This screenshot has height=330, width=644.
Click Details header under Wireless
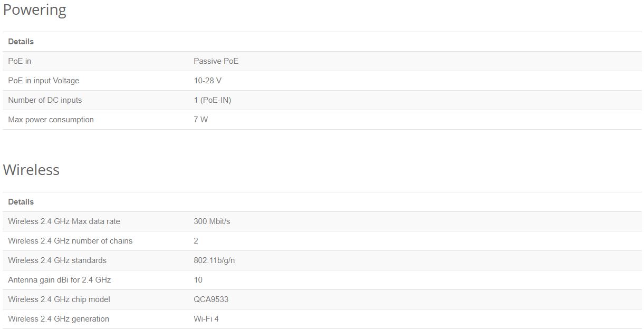21,202
